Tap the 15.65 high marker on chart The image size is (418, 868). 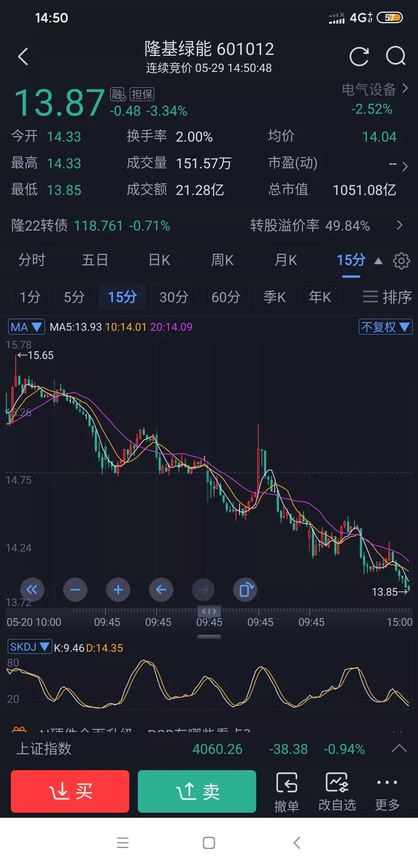pyautogui.click(x=36, y=355)
